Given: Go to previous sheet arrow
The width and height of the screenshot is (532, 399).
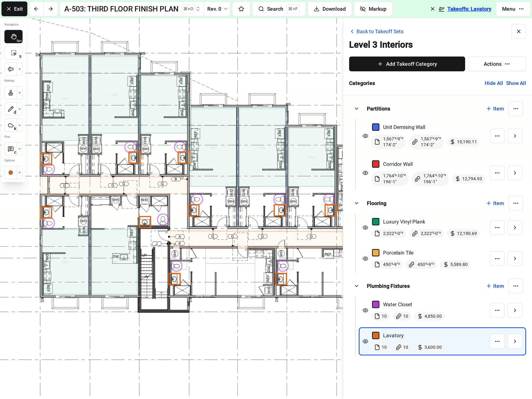Looking at the screenshot, I should coord(36,9).
